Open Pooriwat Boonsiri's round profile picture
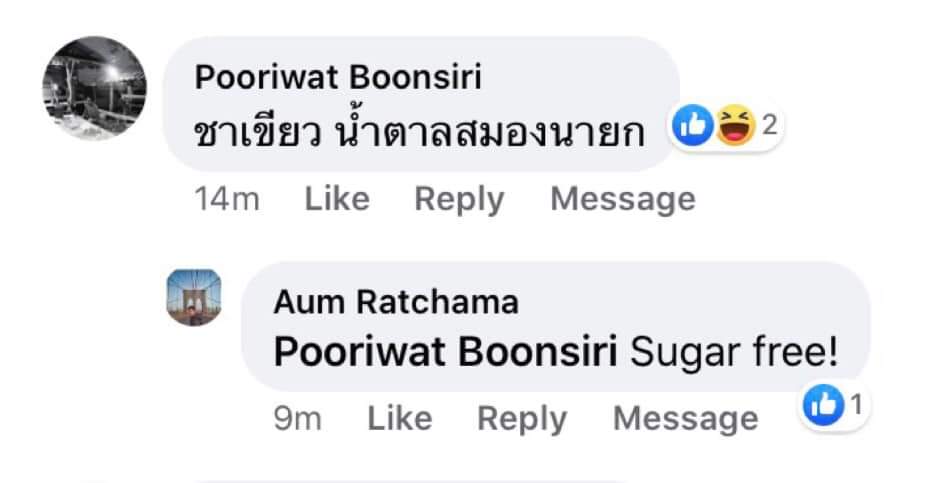933x483 pixels. 94,87
